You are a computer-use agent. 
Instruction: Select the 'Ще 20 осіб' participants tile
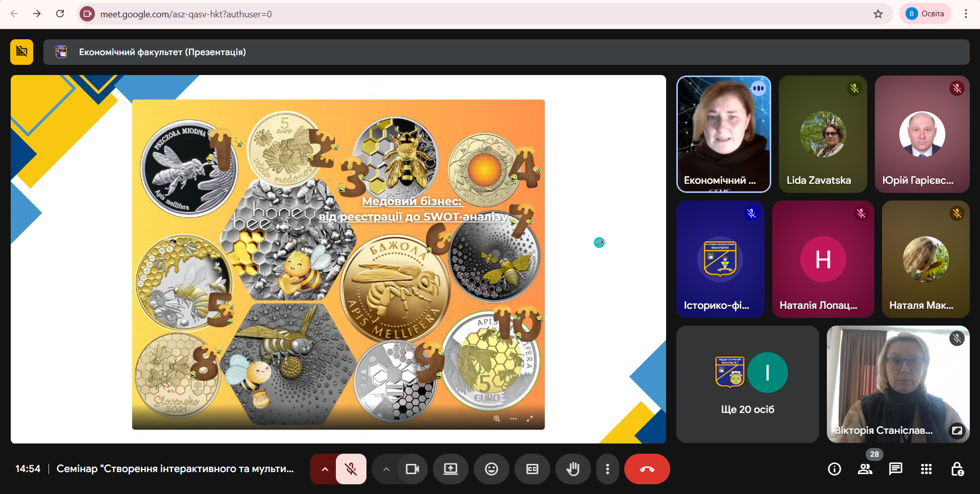(747, 384)
